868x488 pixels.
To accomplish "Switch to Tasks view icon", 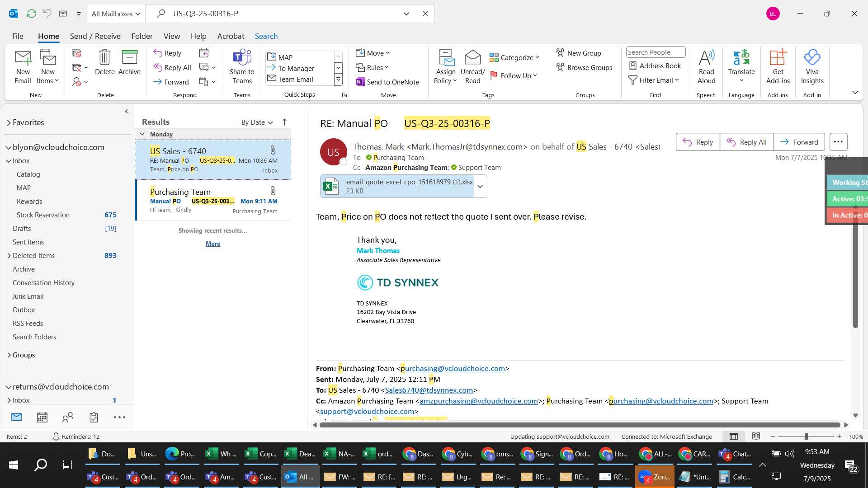I will click(x=94, y=417).
